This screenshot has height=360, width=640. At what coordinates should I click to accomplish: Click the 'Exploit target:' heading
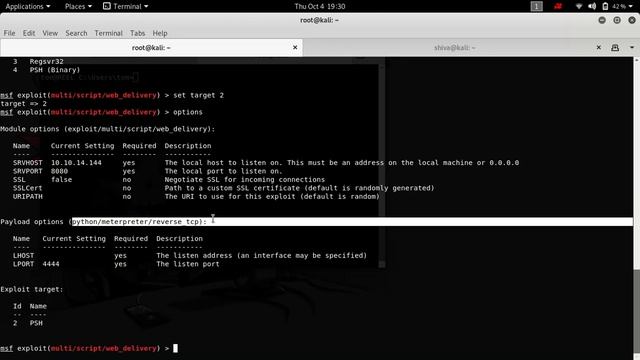31,289
